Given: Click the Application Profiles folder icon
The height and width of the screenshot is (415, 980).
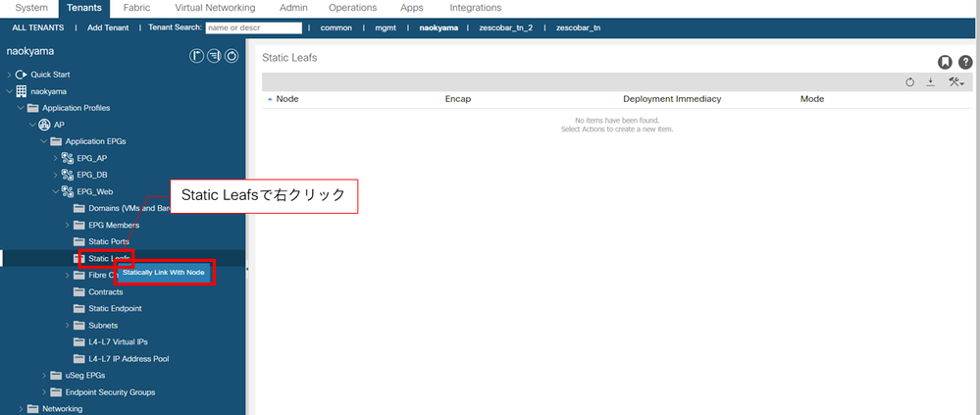Looking at the screenshot, I should point(32,108).
